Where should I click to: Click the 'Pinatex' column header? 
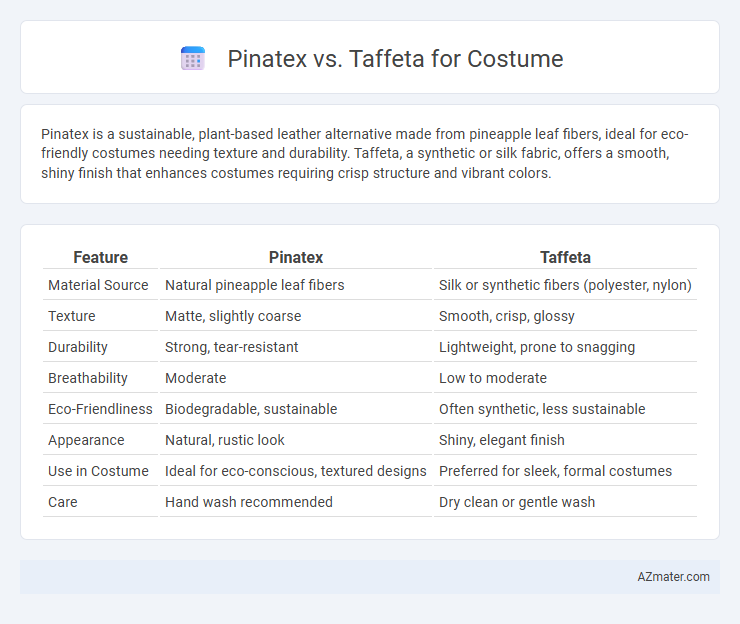(296, 257)
